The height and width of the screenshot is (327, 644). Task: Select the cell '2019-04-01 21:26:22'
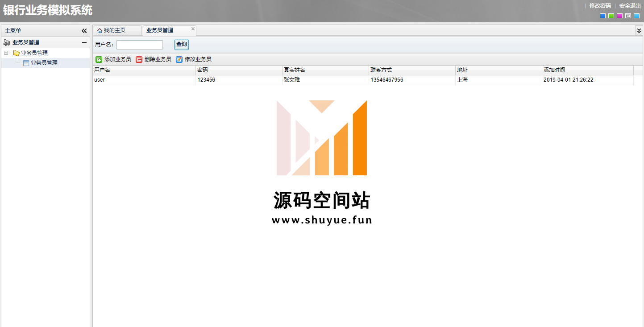click(x=588, y=80)
